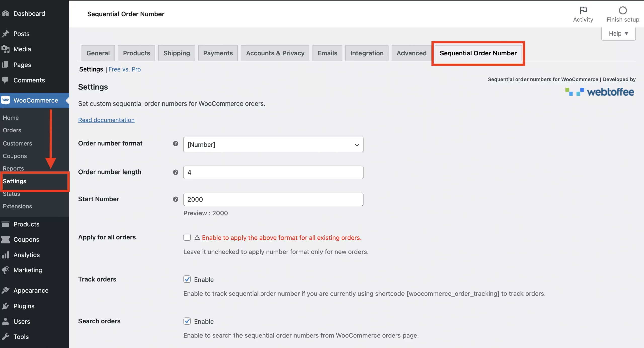Click the Posts pin icon
644x348 pixels.
point(5,33)
